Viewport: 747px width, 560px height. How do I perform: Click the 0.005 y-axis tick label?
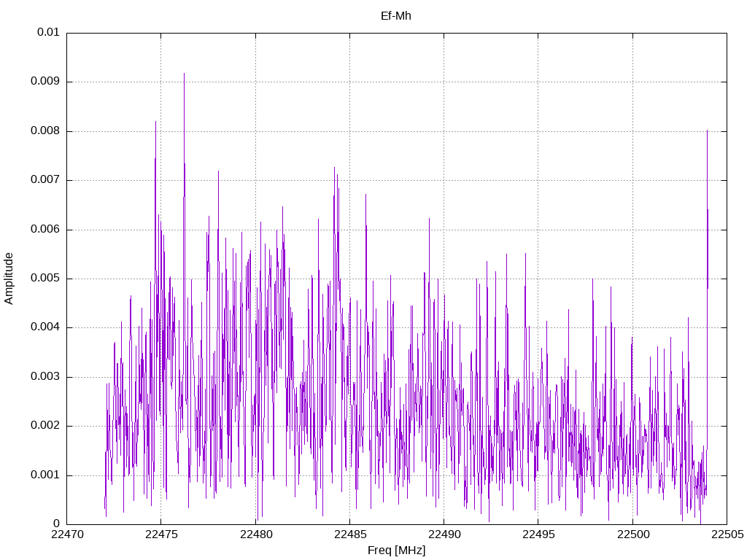[45, 278]
